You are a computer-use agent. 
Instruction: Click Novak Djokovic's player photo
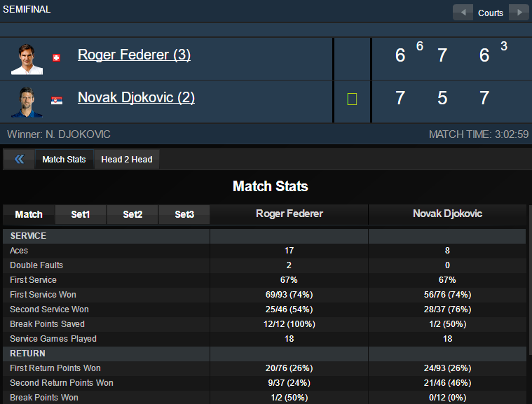point(27,101)
